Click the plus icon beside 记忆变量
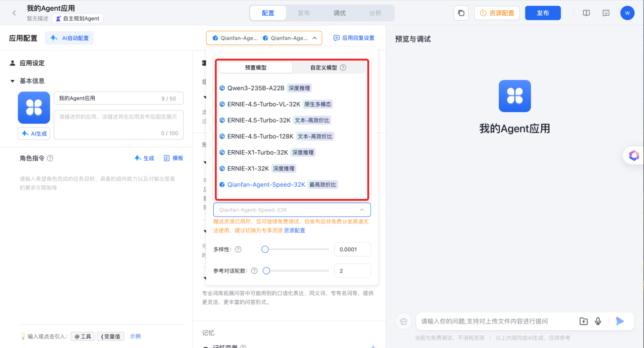 click(x=373, y=347)
